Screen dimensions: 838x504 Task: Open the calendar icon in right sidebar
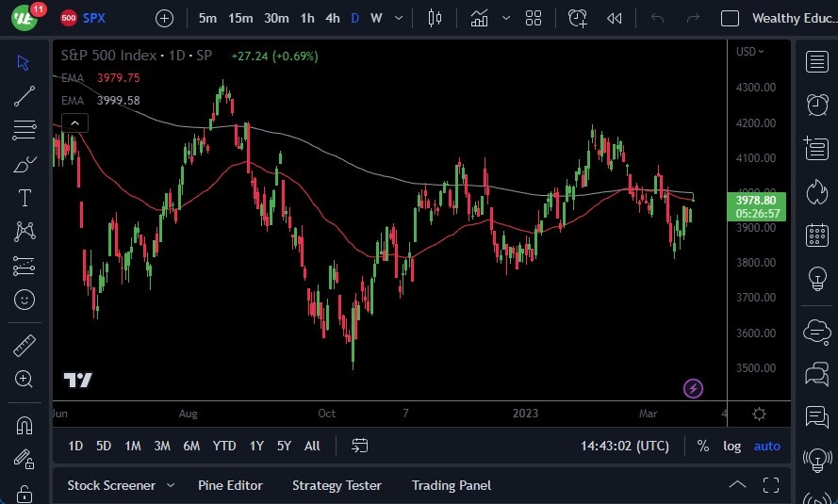pos(816,236)
